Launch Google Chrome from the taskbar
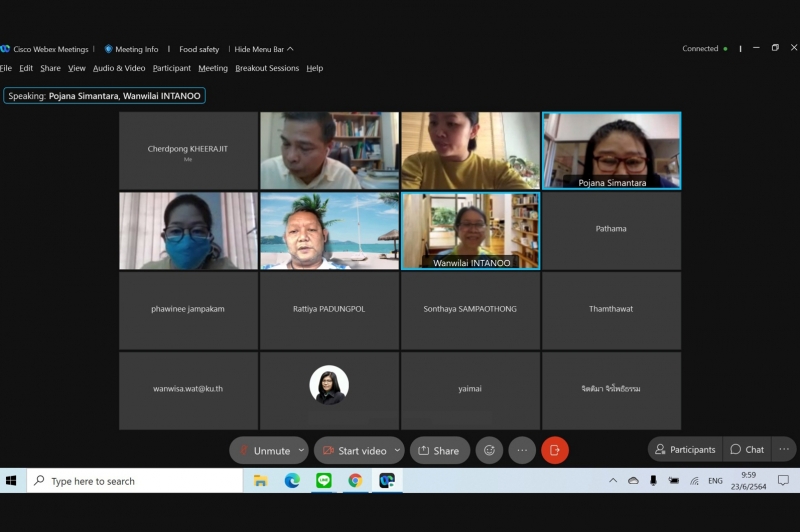 pos(355,481)
